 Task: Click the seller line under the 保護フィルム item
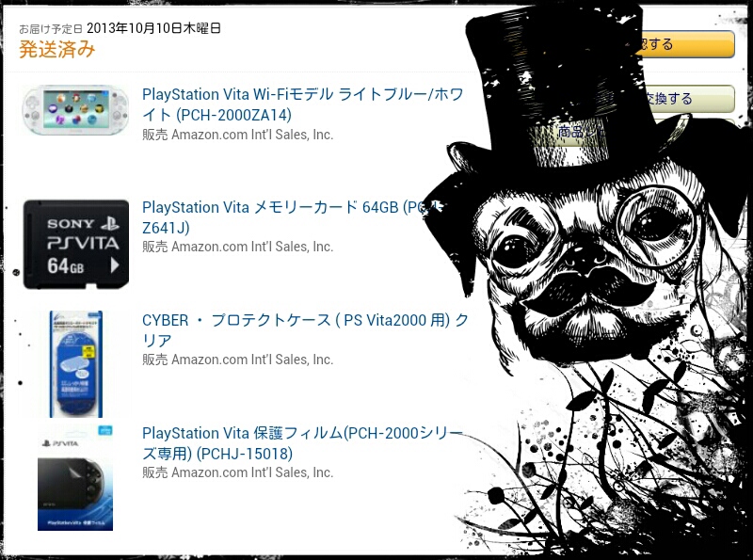[x=238, y=472]
